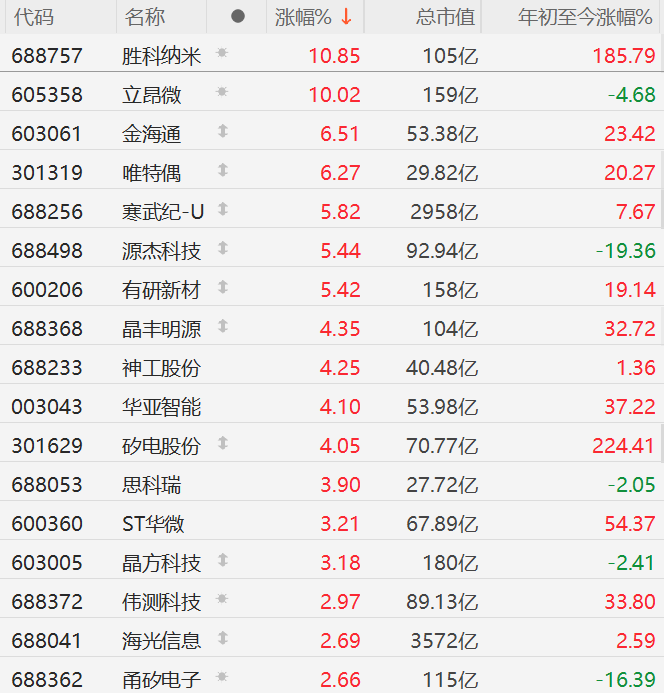The width and height of the screenshot is (664, 693).
Task: Click the star marker icon beside 胜科纳米
Action: coord(222,53)
